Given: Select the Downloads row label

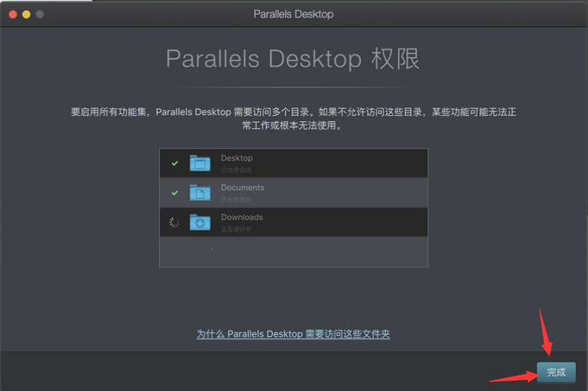Looking at the screenshot, I should 242,217.
